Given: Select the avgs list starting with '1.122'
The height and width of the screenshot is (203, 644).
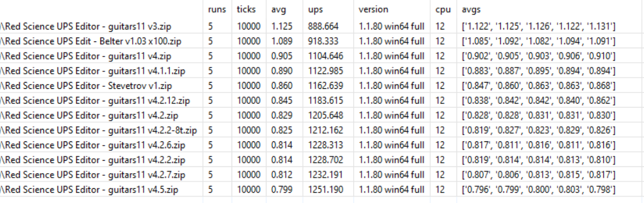Looking at the screenshot, I should pyautogui.click(x=539, y=27).
